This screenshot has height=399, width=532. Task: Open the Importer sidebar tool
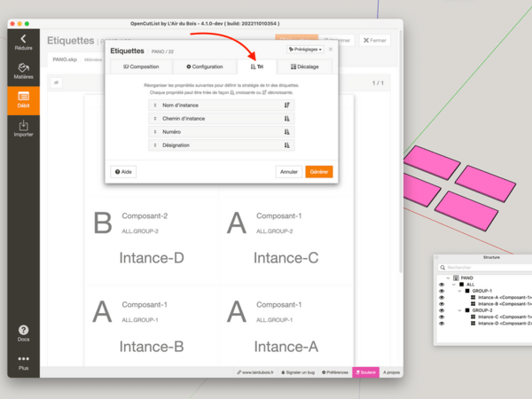point(23,129)
